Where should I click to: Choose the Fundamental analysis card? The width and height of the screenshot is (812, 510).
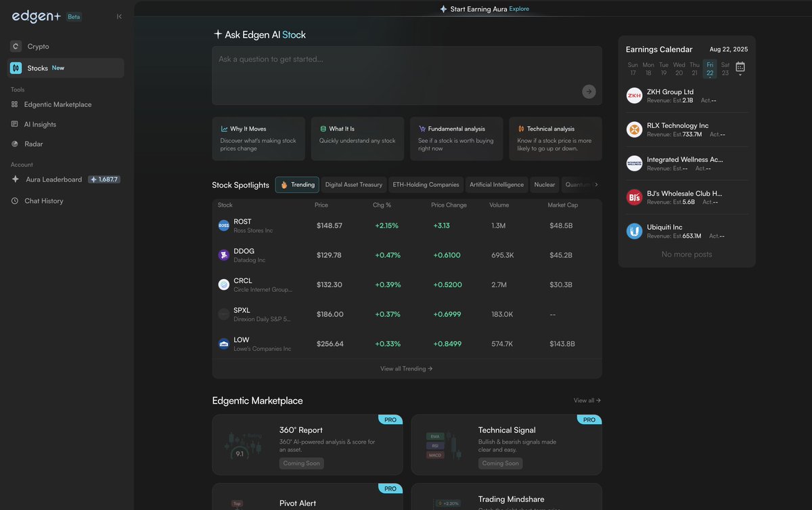(457, 138)
